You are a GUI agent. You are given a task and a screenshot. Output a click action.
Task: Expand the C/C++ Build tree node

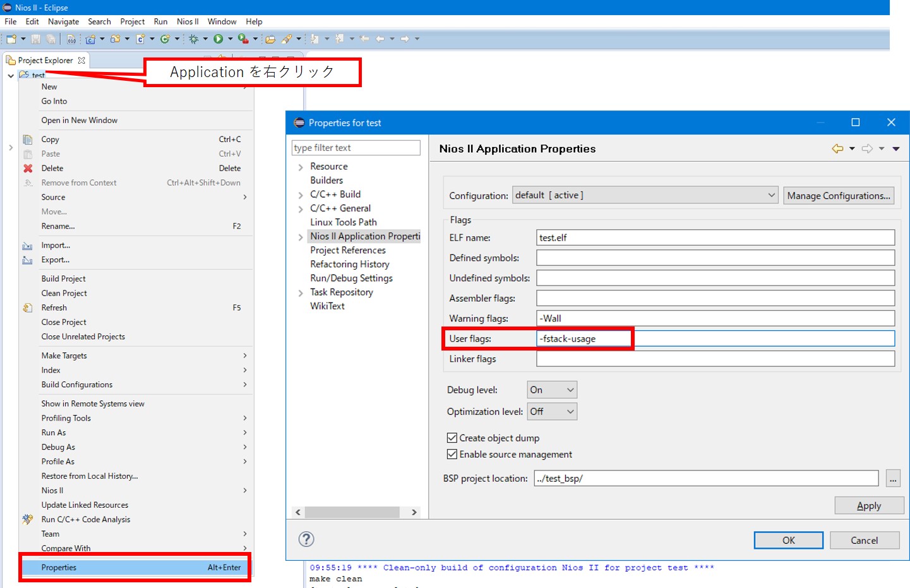[x=301, y=195]
